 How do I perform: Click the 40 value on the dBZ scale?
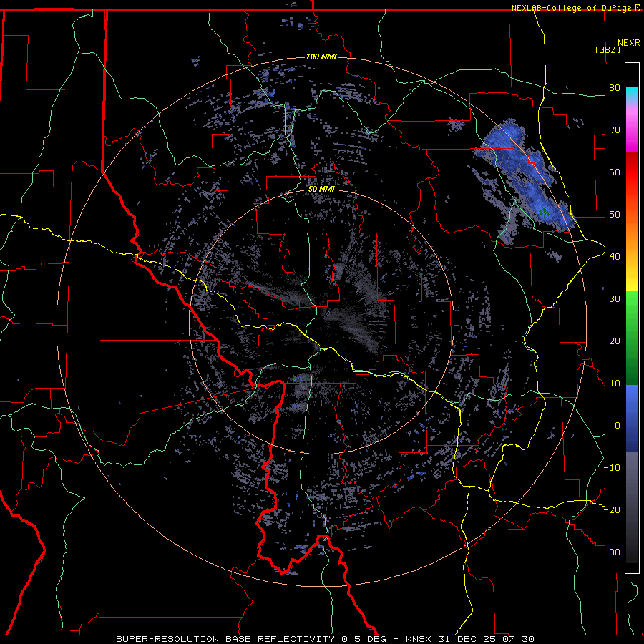(615, 257)
